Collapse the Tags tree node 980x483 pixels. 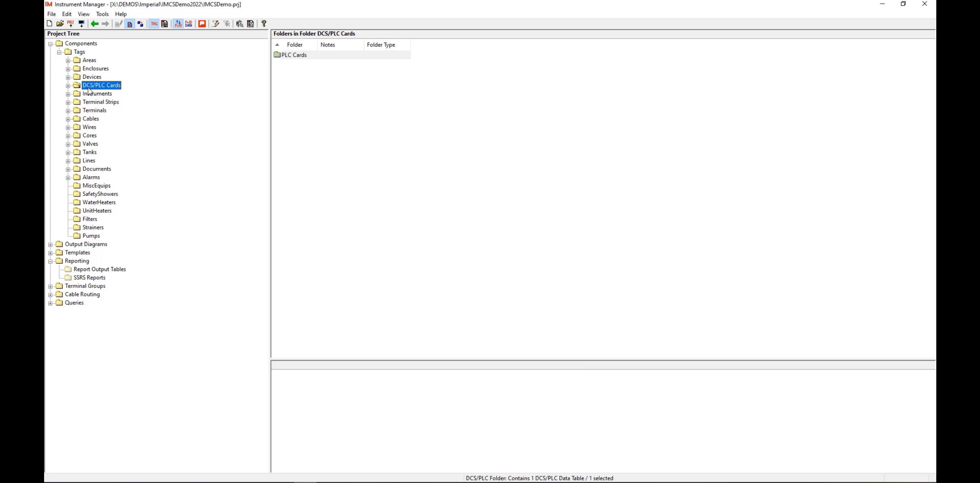(59, 52)
